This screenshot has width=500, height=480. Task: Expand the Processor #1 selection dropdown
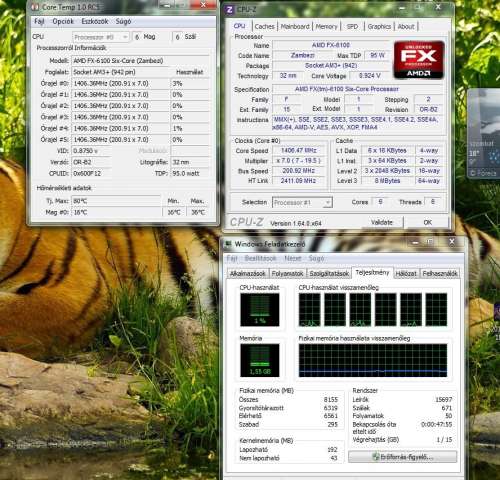[x=302, y=202]
